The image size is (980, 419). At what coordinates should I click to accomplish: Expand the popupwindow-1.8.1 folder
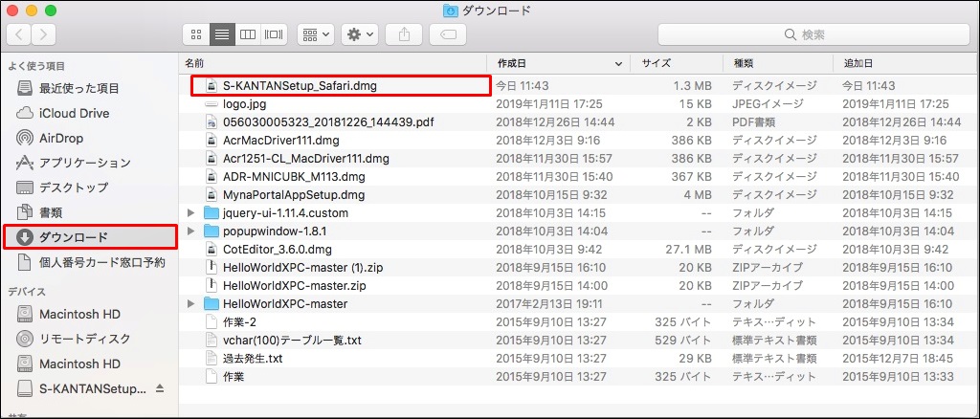191,232
